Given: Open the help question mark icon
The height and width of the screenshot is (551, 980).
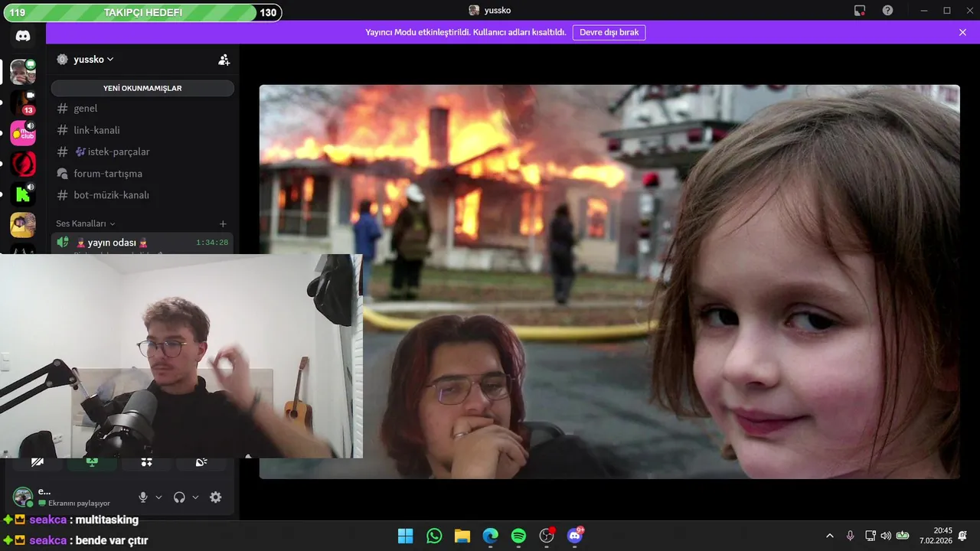Looking at the screenshot, I should tap(887, 11).
